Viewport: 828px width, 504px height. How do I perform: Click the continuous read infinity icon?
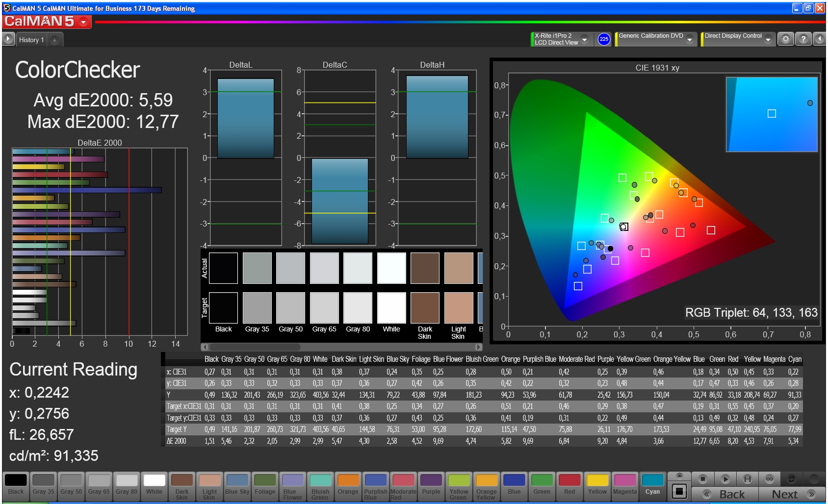(769, 479)
